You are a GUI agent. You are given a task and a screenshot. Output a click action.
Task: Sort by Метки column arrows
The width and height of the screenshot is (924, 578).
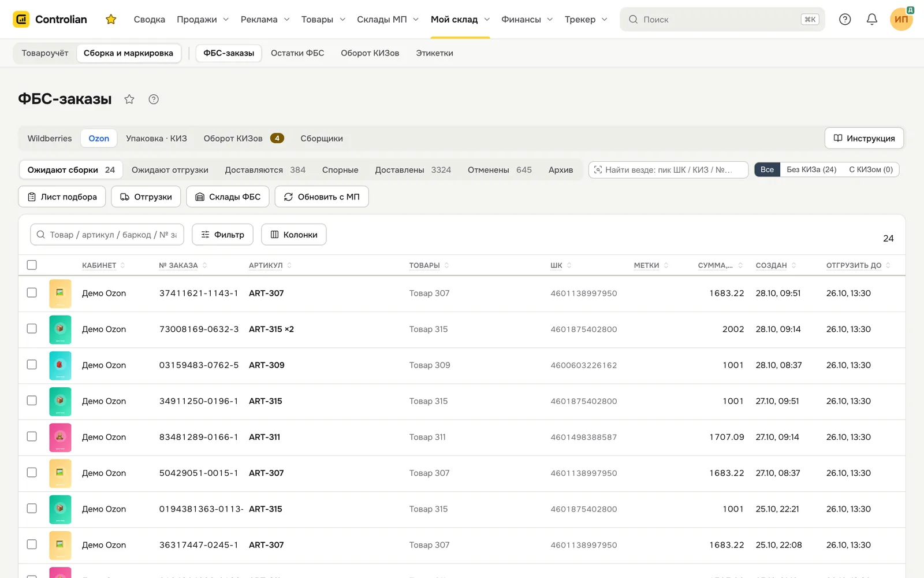coord(666,265)
